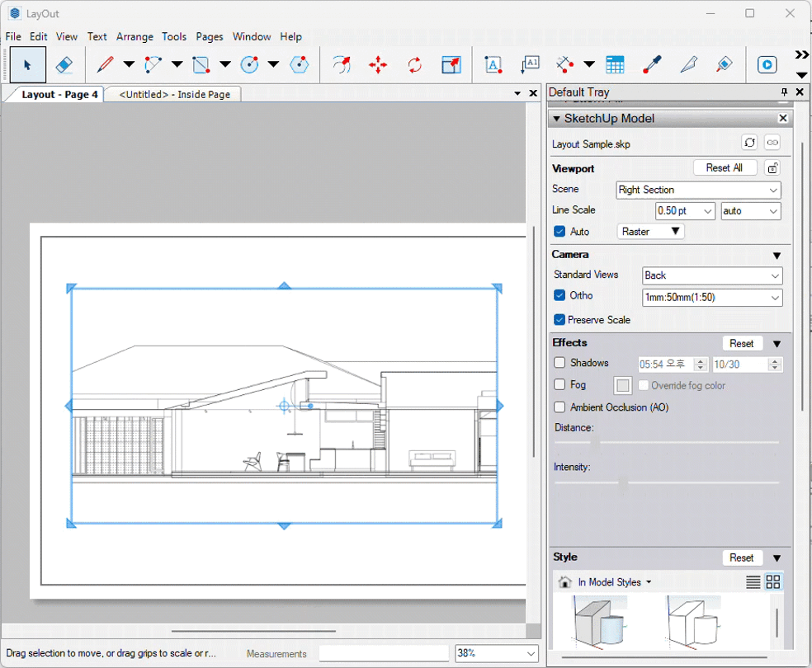Open the Edit menu
Screen dimensions: 812x668
pos(38,37)
